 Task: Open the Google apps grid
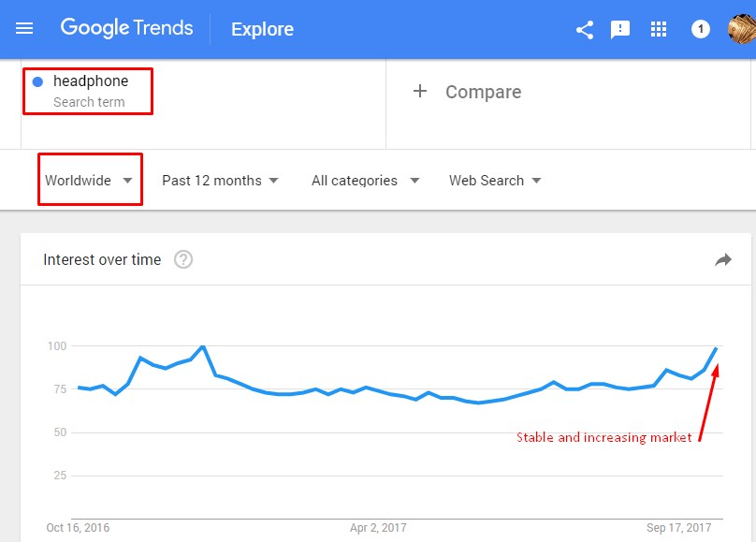659,29
